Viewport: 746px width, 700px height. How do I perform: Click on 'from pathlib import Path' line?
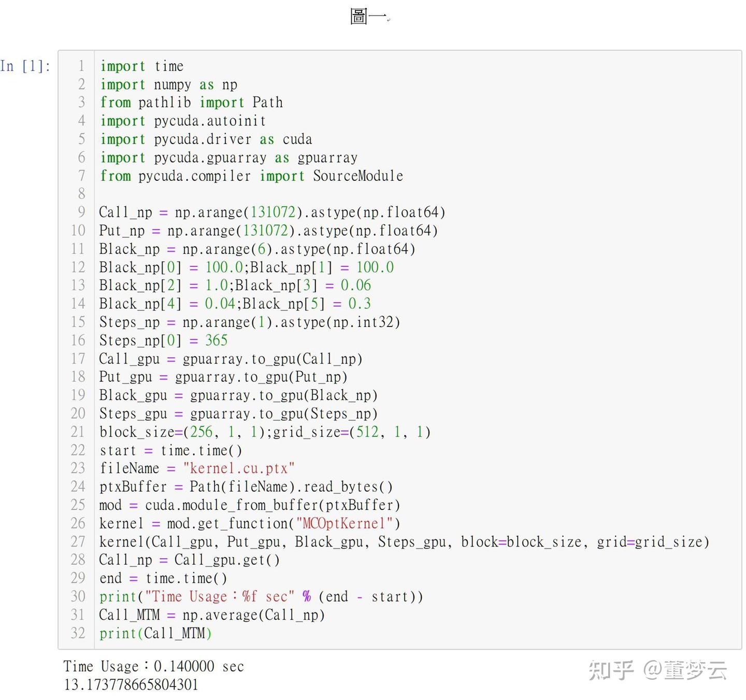[x=191, y=103]
